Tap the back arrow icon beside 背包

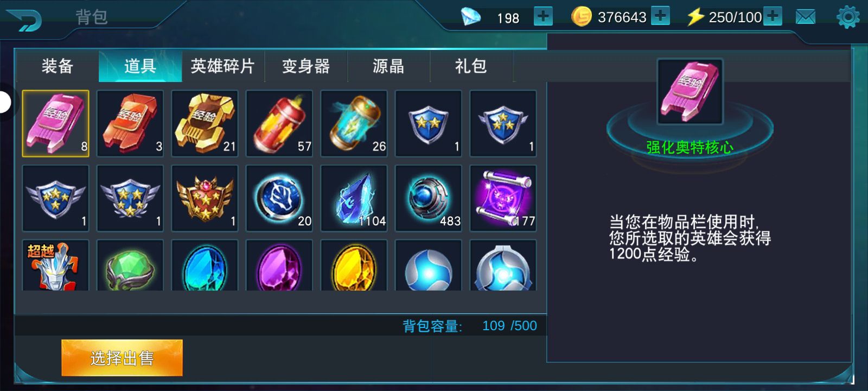coord(23,19)
